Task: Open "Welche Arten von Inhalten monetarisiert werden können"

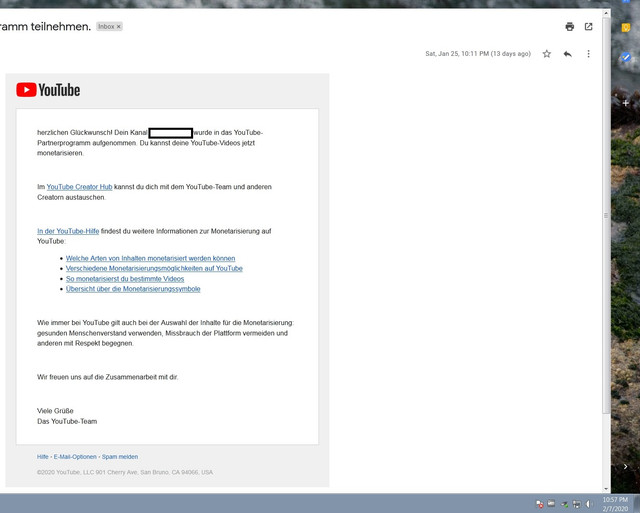Action: (x=151, y=258)
